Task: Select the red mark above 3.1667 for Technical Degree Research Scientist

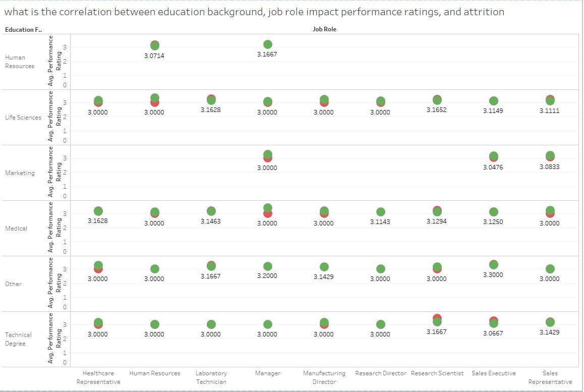Action: click(437, 317)
